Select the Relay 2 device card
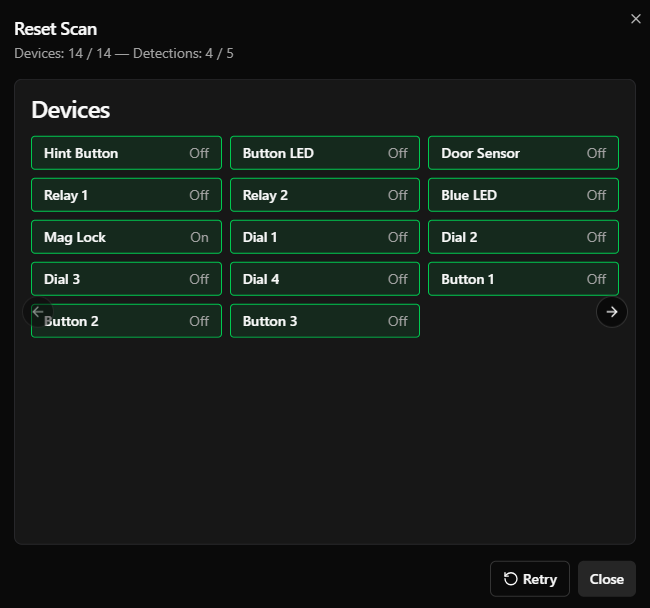650x608 pixels. pyautogui.click(x=325, y=195)
